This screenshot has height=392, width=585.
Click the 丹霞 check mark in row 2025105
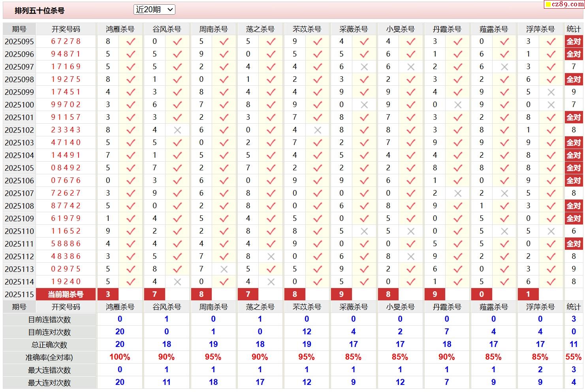point(458,168)
